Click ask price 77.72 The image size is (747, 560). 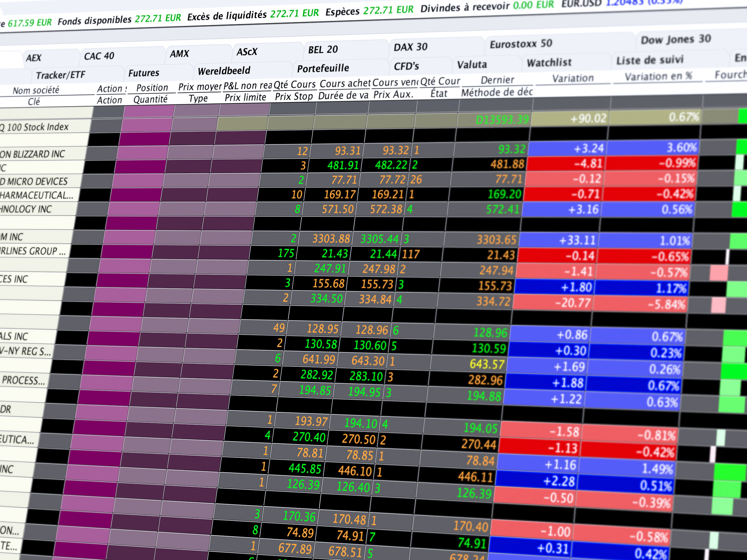tap(392, 180)
